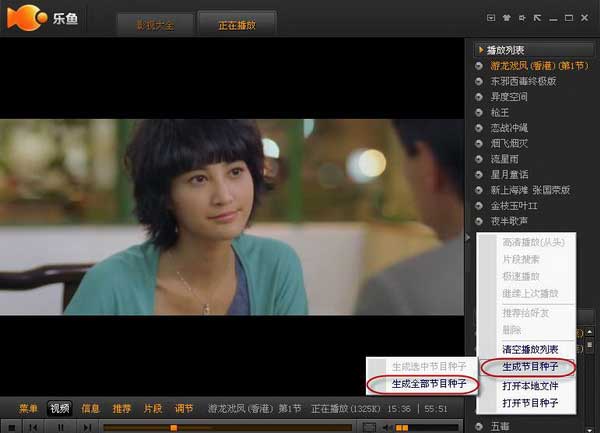Switch to the 正在播放 tab
Screen dimensions: 600x433
[x=237, y=25]
